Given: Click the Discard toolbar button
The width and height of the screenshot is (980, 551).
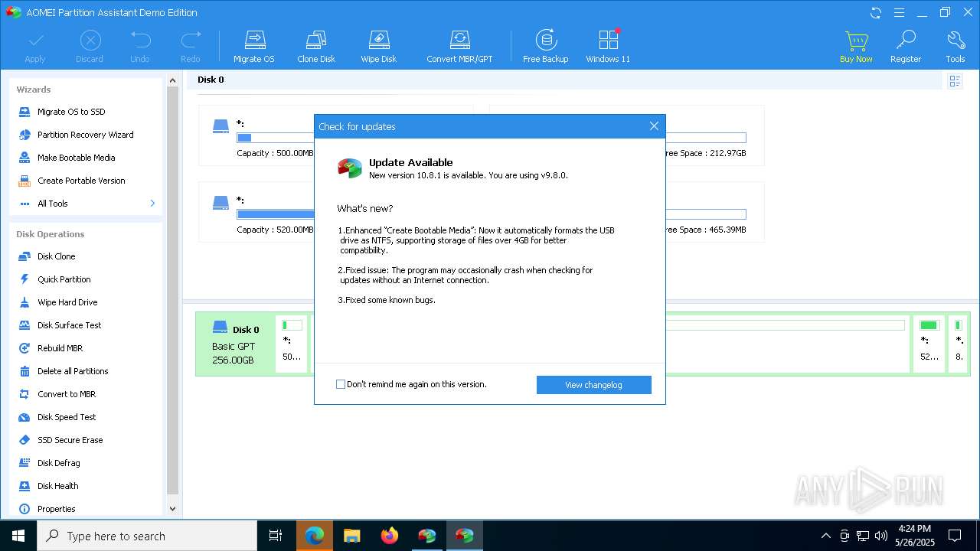Looking at the screenshot, I should pos(90,47).
